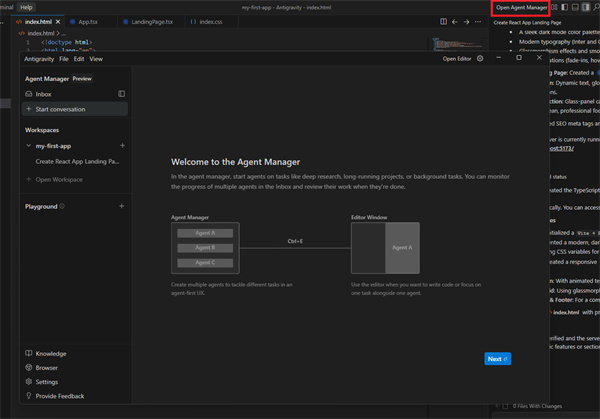Click Open Agent Manager button
Screen dimensions: 600x419
pos(521,7)
